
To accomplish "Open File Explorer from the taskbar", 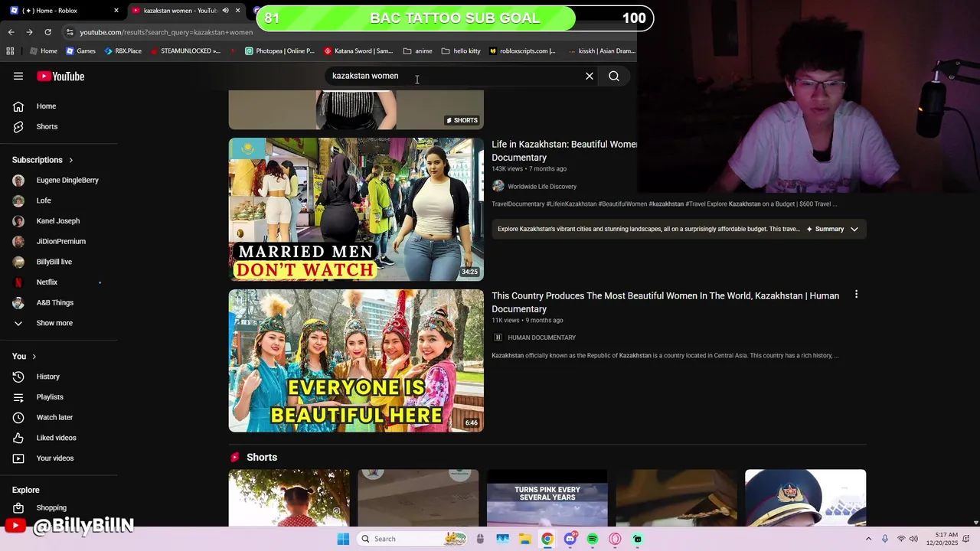I will coord(525,539).
